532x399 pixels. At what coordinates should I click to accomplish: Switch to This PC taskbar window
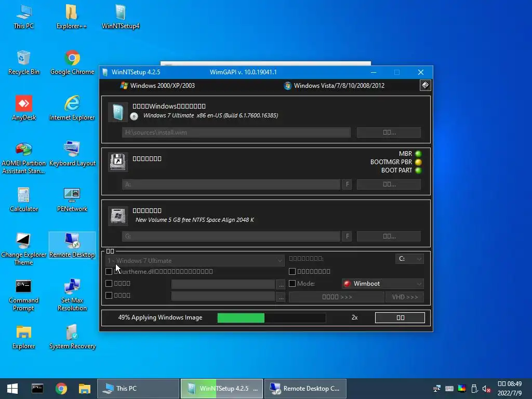[138, 389]
